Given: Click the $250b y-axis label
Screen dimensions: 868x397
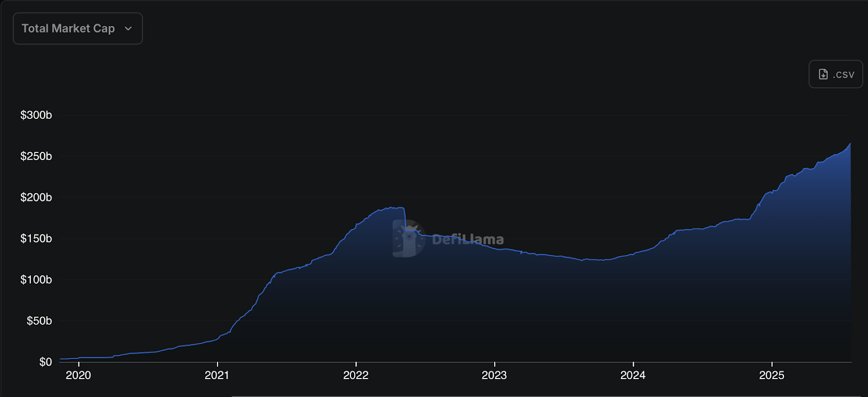Looking at the screenshot, I should click(36, 156).
